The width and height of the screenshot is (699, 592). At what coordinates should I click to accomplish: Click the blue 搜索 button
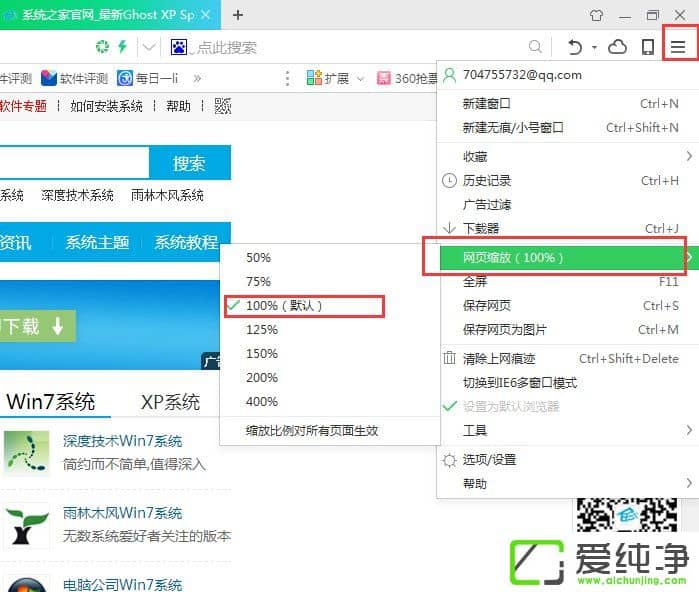coord(189,163)
